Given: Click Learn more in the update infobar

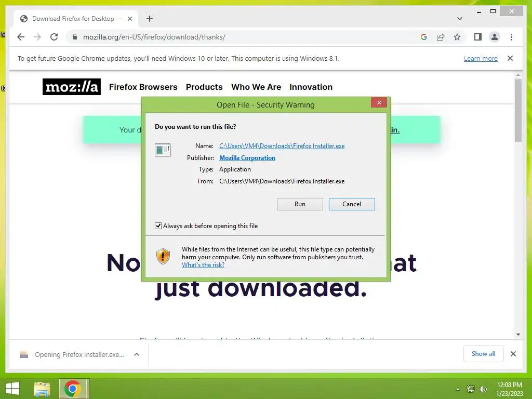Looking at the screenshot, I should click(x=481, y=58).
